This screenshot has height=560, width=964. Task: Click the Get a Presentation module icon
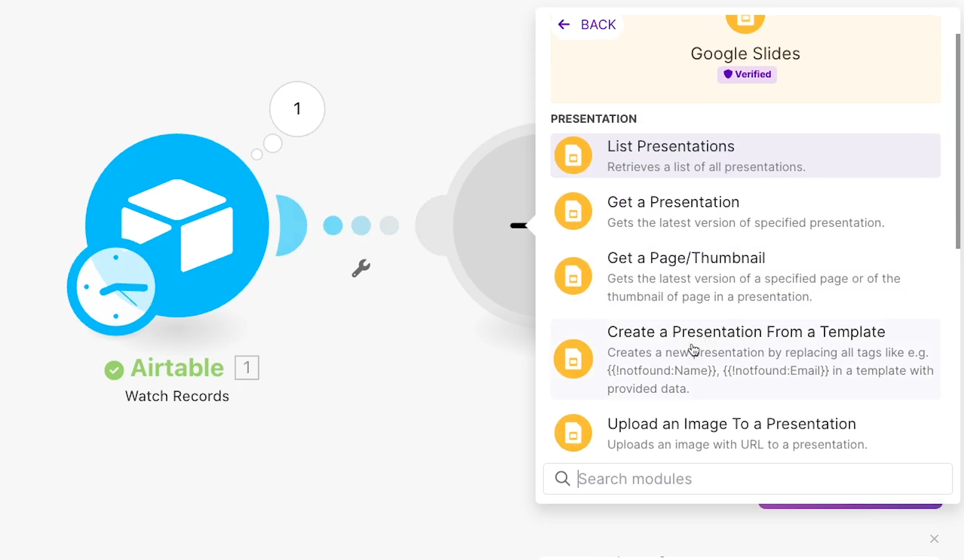573,211
